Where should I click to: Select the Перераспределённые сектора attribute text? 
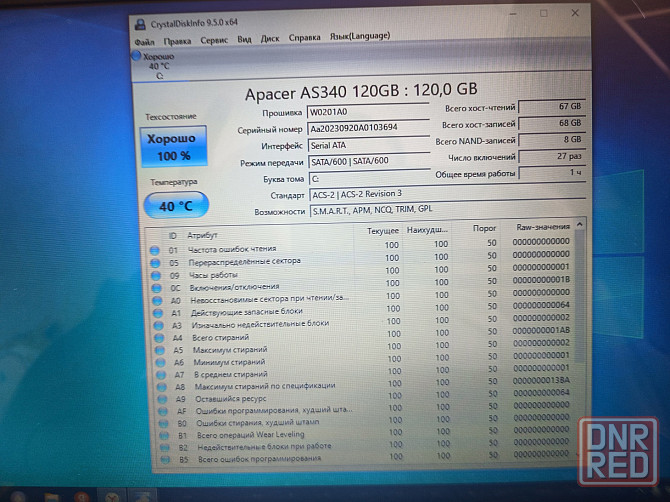pyautogui.click(x=244, y=261)
